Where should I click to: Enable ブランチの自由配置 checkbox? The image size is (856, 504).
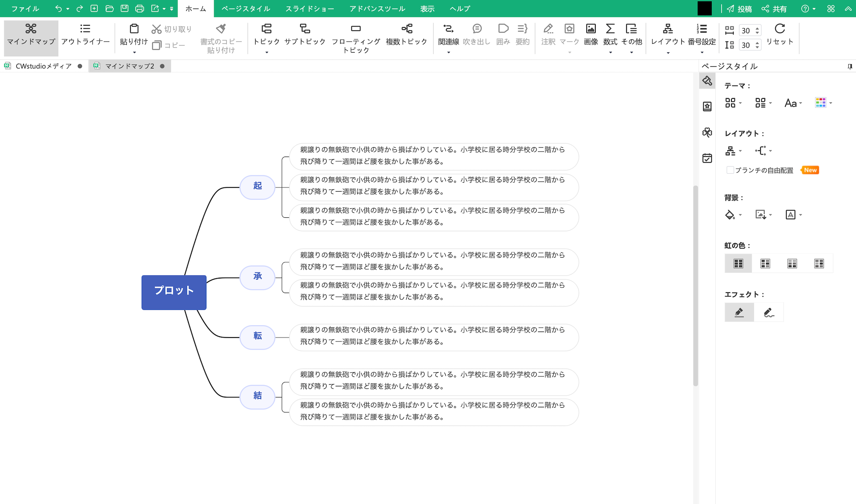[x=730, y=170]
